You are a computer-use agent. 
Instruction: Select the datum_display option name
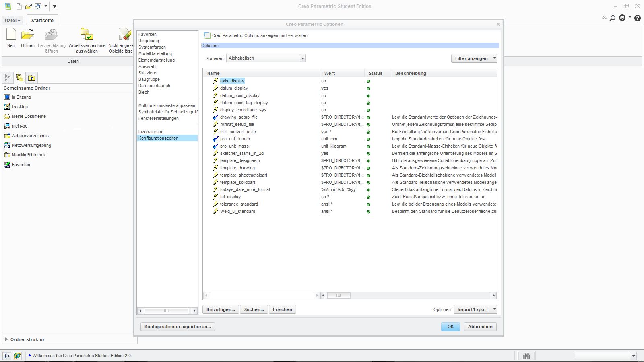pos(234,88)
